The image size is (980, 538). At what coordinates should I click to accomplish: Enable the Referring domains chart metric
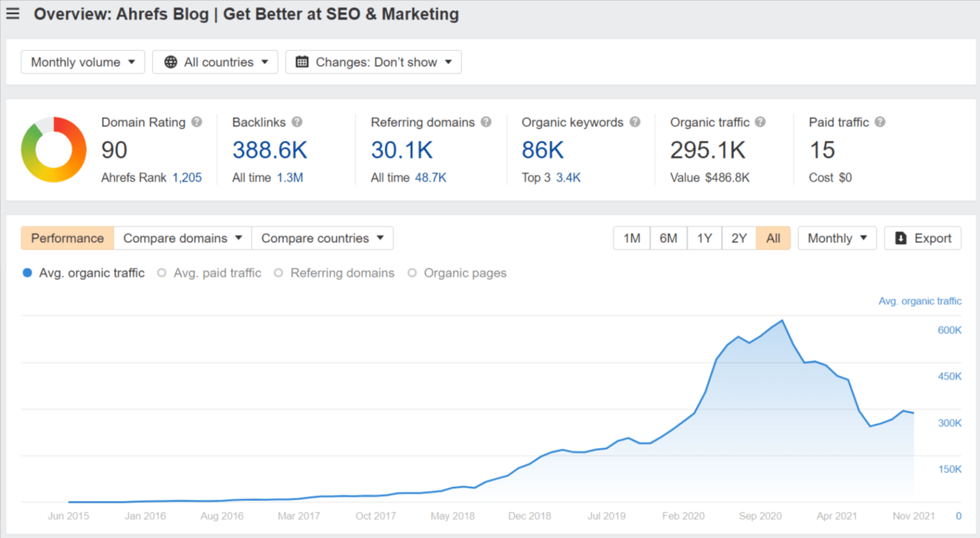(x=279, y=272)
